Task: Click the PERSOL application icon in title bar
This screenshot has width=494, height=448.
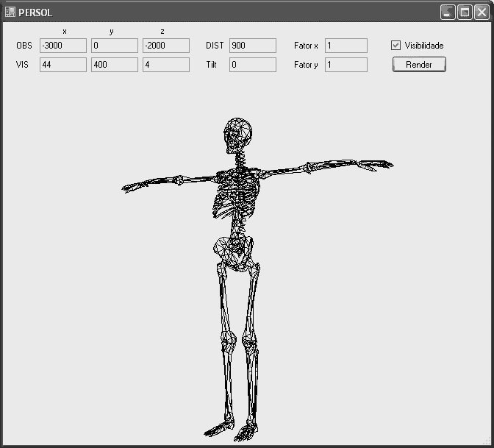Action: (x=10, y=13)
